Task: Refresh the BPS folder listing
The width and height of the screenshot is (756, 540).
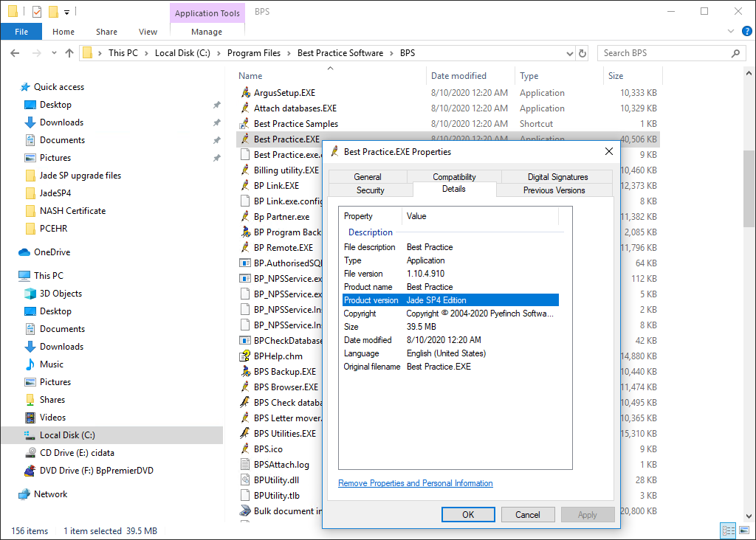Action: pos(583,53)
